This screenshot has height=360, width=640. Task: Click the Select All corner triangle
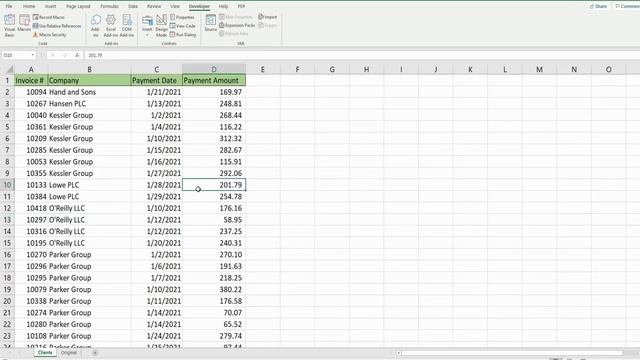point(9,69)
